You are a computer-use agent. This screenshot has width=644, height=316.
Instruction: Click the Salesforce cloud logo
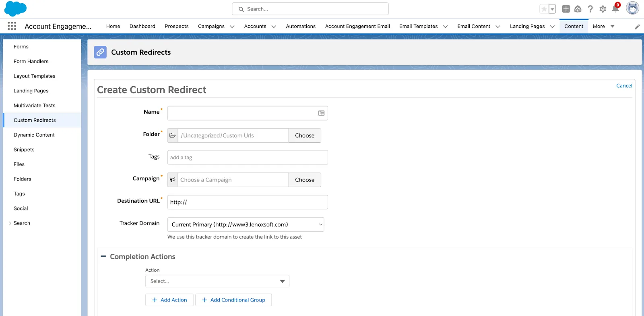pos(15,9)
